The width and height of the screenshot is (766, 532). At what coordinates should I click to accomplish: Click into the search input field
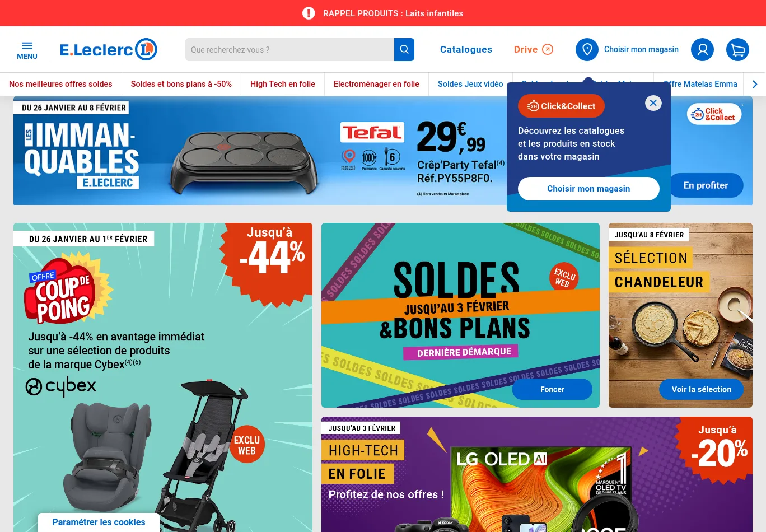click(x=289, y=50)
